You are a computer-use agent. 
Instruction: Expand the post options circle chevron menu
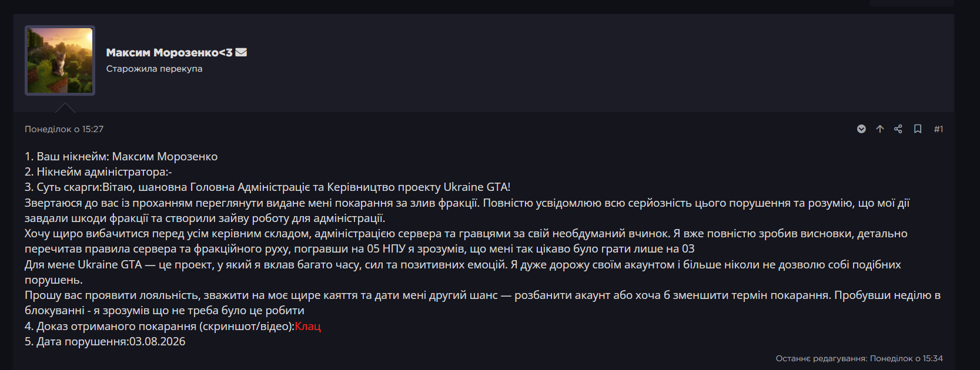tap(861, 129)
